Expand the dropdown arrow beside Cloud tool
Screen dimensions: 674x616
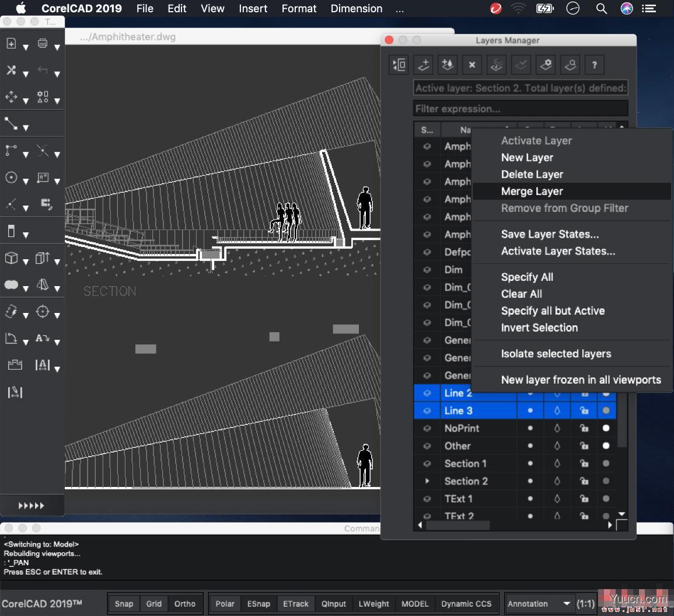tap(26, 288)
